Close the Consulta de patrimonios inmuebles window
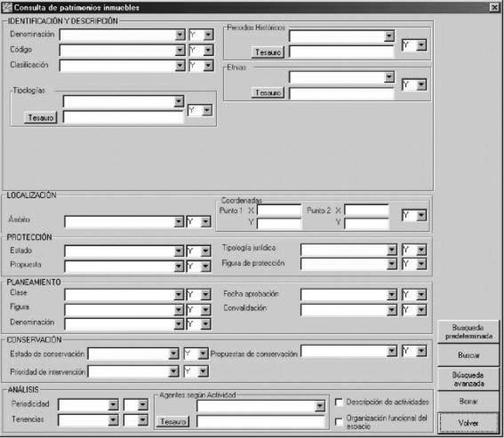 coord(494,7)
